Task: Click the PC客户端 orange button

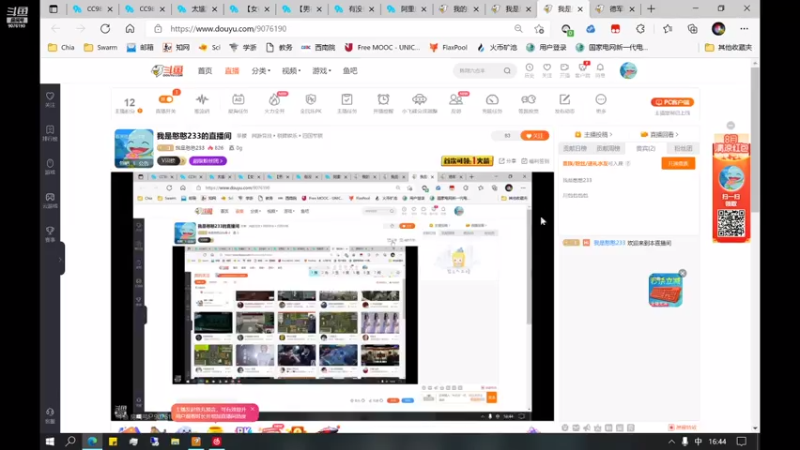Action: (x=672, y=102)
